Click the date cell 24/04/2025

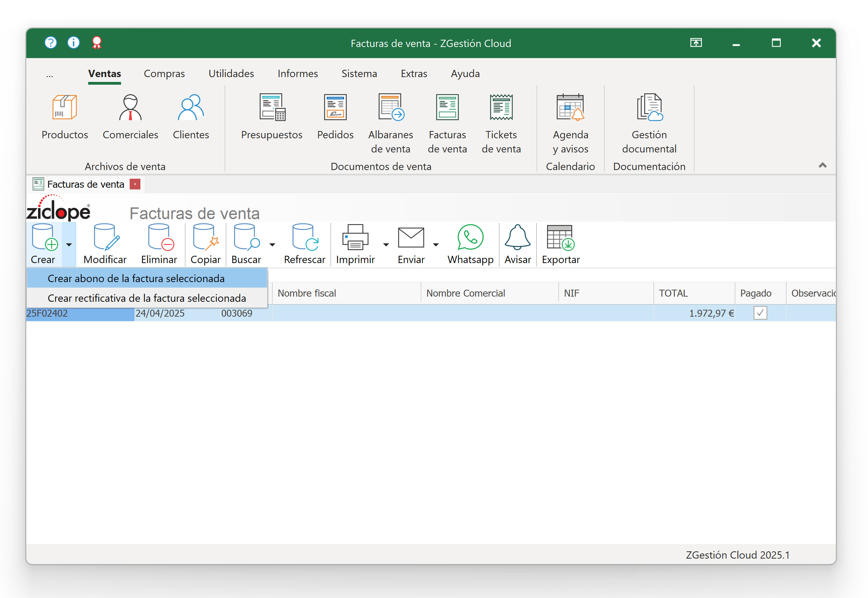coord(177,313)
